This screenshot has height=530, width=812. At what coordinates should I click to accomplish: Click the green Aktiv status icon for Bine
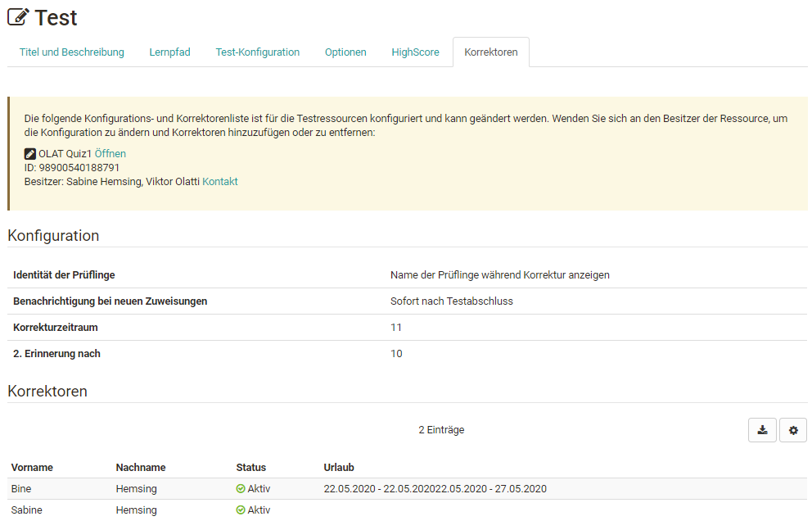coord(239,488)
